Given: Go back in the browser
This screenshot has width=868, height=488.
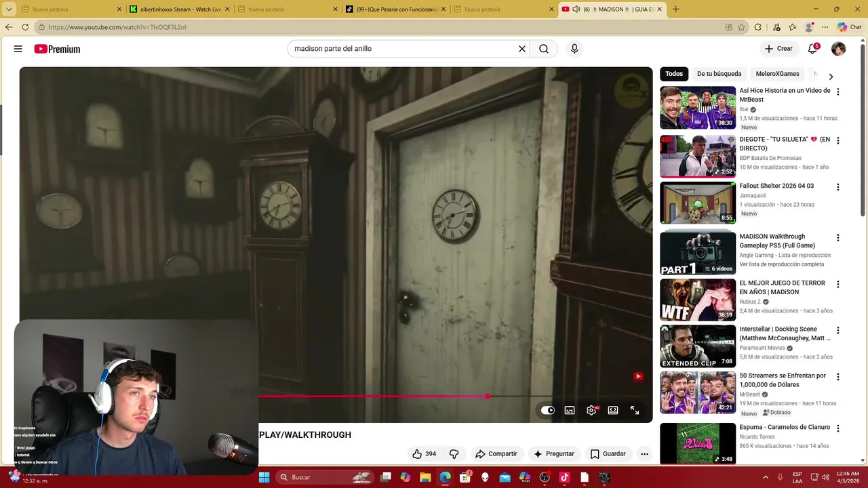Looking at the screenshot, I should (9, 27).
